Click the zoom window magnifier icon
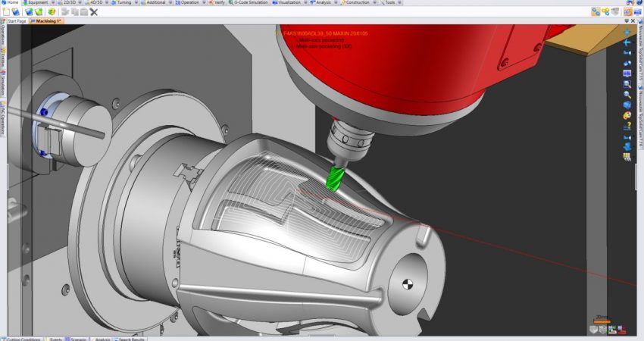The height and width of the screenshot is (341, 644). 627,84
